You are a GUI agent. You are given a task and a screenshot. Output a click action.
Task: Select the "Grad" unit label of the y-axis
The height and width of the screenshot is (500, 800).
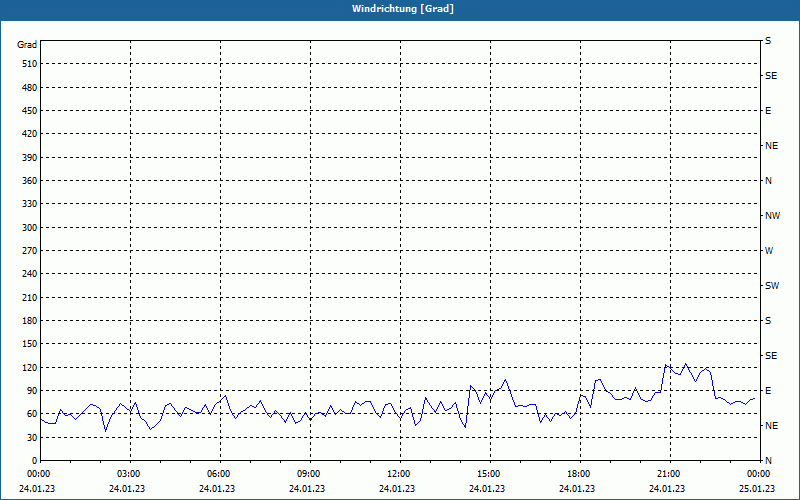click(27, 45)
